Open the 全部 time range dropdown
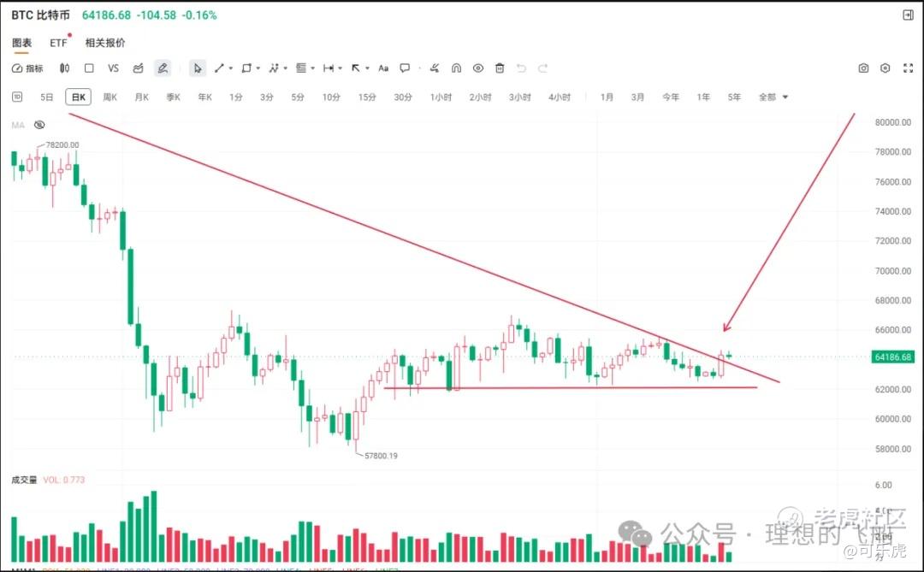The width and height of the screenshot is (924, 572). (773, 97)
